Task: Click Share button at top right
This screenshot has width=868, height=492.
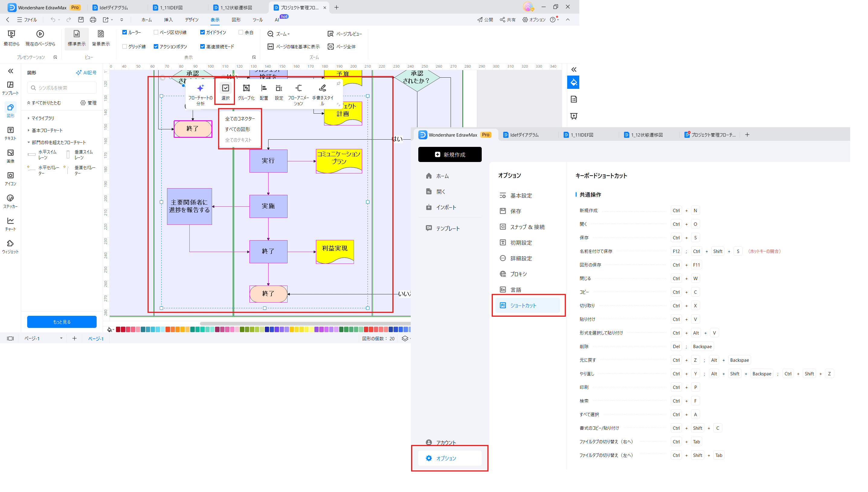Action: coord(507,20)
